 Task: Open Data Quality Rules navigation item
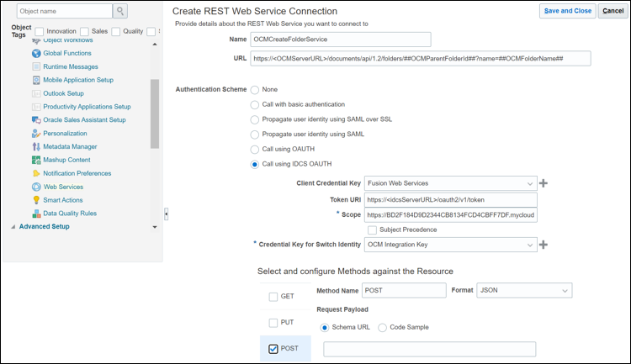click(x=72, y=214)
